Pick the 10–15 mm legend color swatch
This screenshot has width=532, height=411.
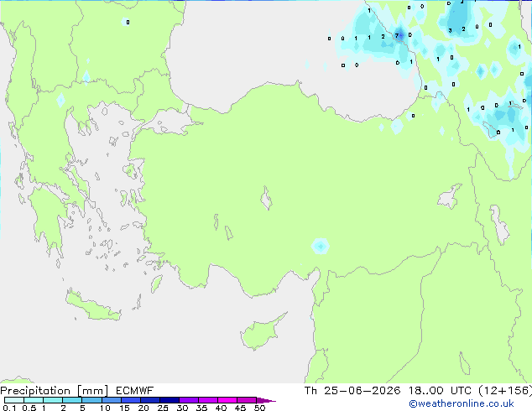coord(111,400)
